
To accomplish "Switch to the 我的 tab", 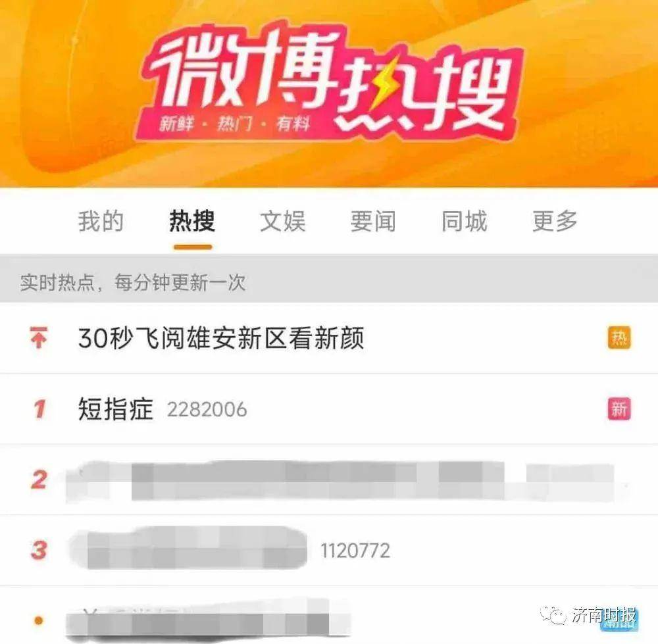I will [x=101, y=221].
